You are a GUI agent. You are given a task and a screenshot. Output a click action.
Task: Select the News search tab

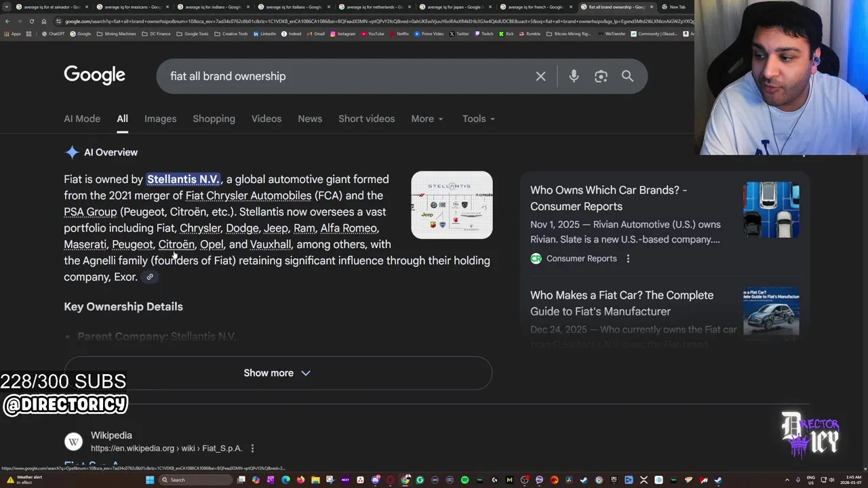(310, 119)
